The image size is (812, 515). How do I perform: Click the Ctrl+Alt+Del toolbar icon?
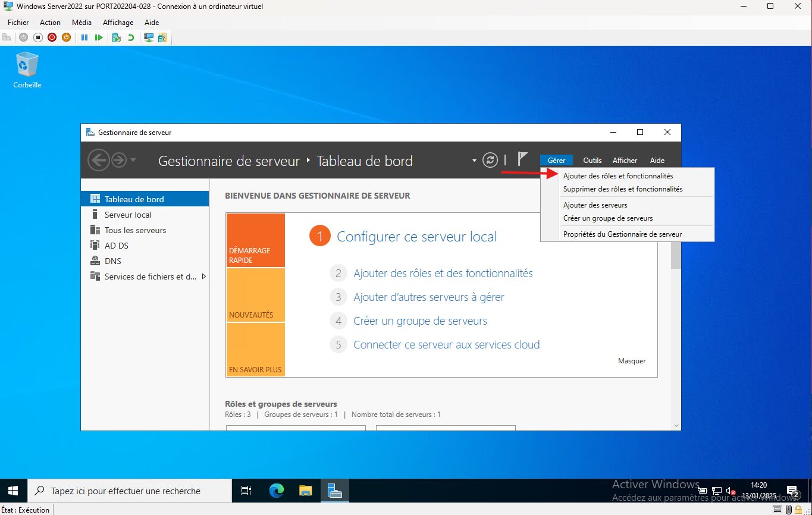[7, 37]
